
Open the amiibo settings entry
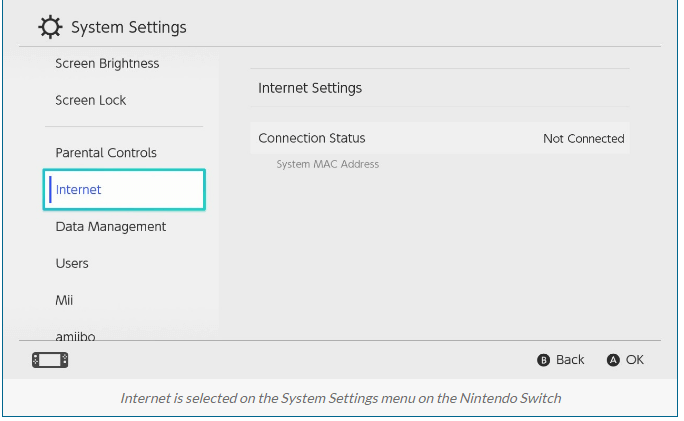[x=75, y=336]
